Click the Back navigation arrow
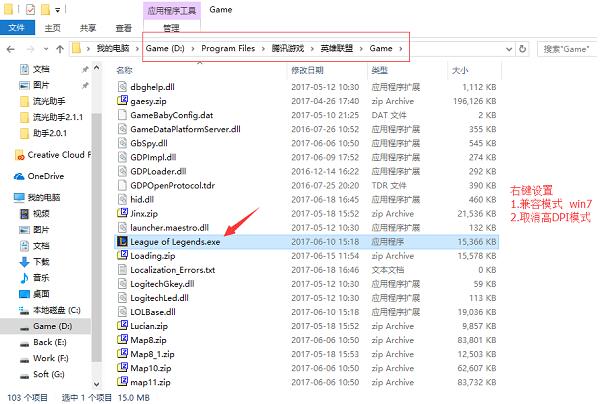Viewport: 605px width, 404px height. pyautogui.click(x=11, y=49)
